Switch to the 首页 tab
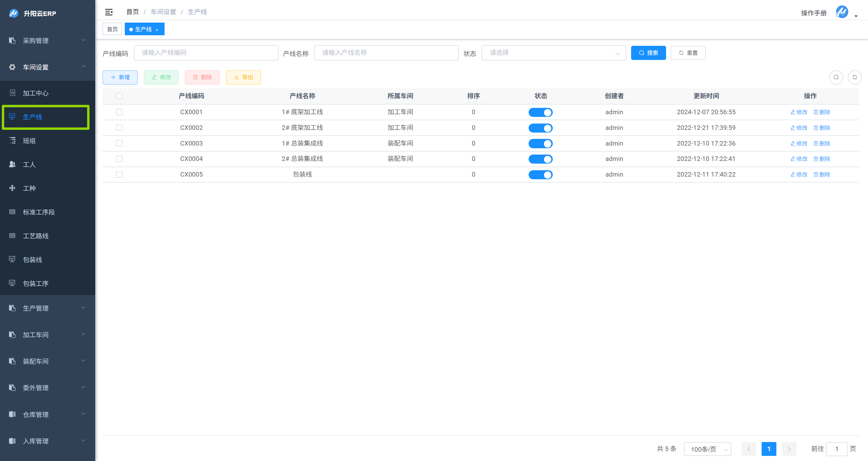Viewport: 868px width, 461px height. click(x=112, y=29)
